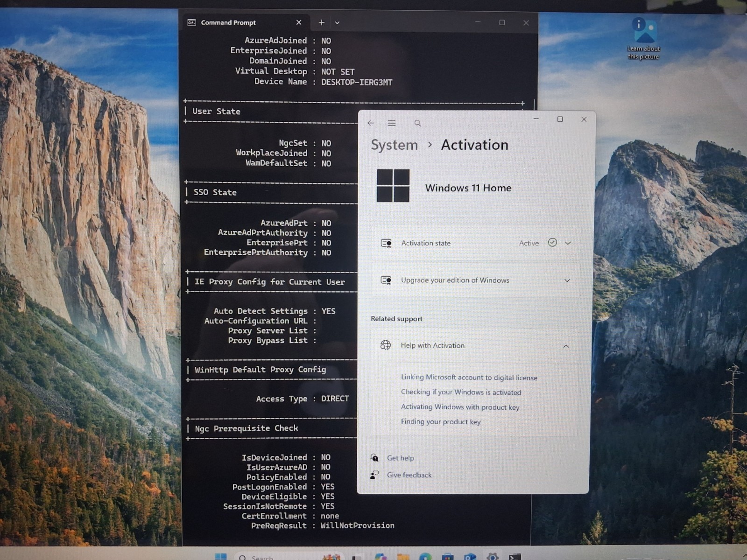Click the Command Prompt tab icon
This screenshot has width=747, height=560.
[191, 22]
